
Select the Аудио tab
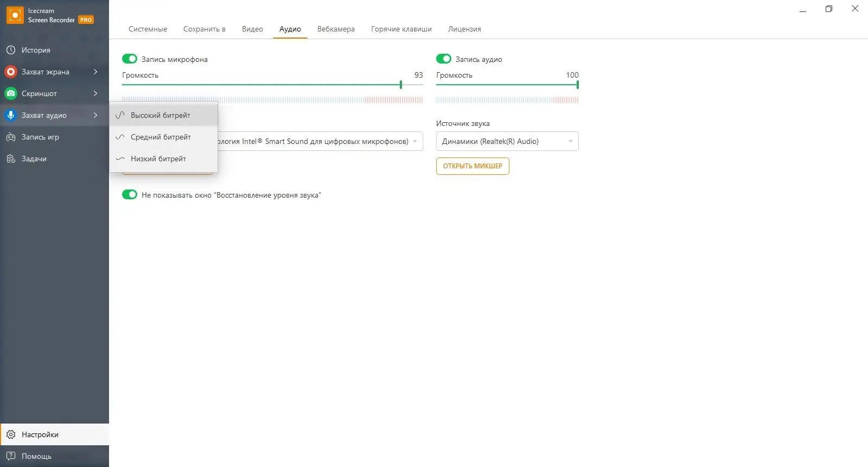coord(290,29)
